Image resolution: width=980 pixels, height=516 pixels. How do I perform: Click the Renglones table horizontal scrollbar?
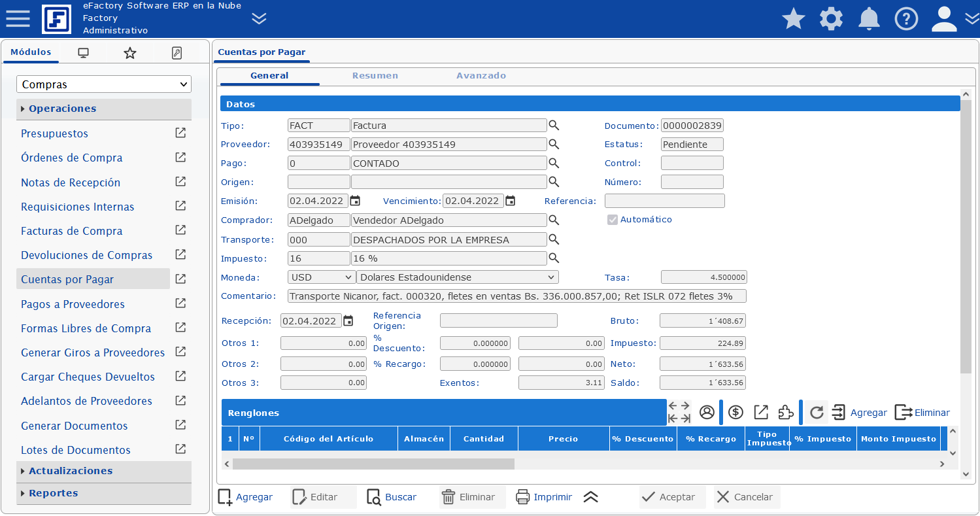pos(373,464)
